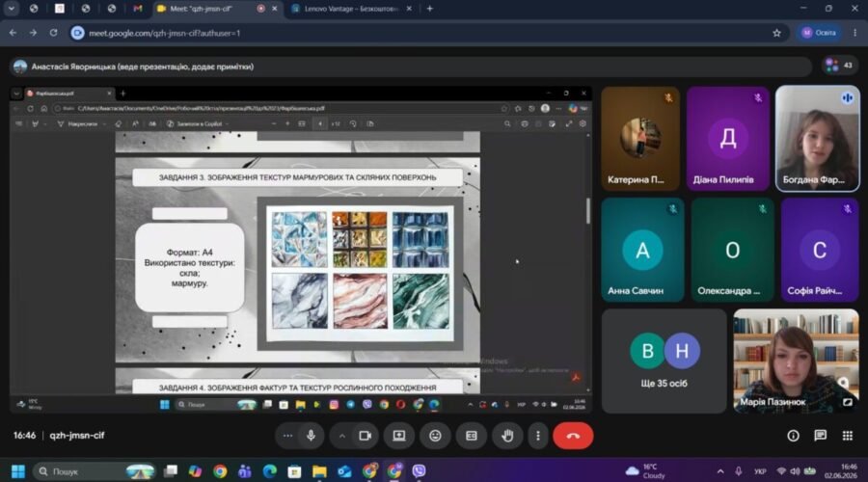Go back in Chrome
868x482 pixels.
(x=13, y=33)
